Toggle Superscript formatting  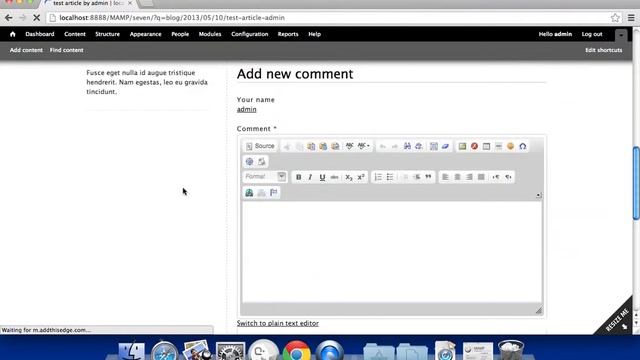(361, 177)
